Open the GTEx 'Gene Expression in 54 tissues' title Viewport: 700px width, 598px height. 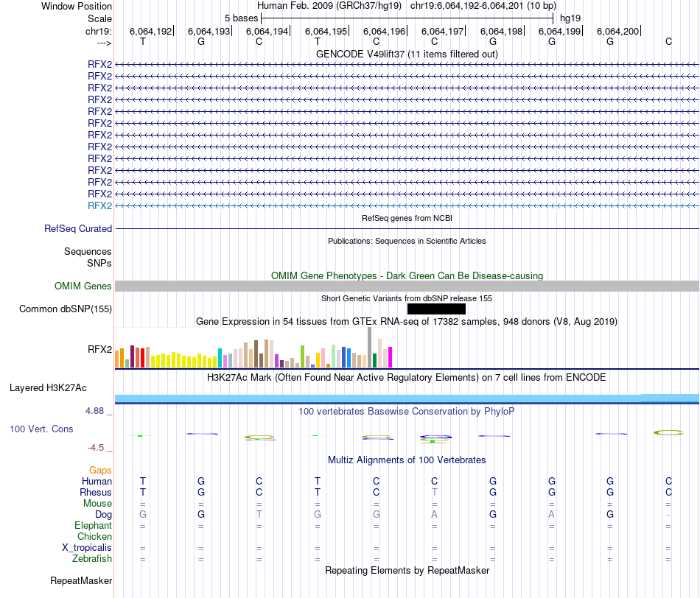pos(407,321)
